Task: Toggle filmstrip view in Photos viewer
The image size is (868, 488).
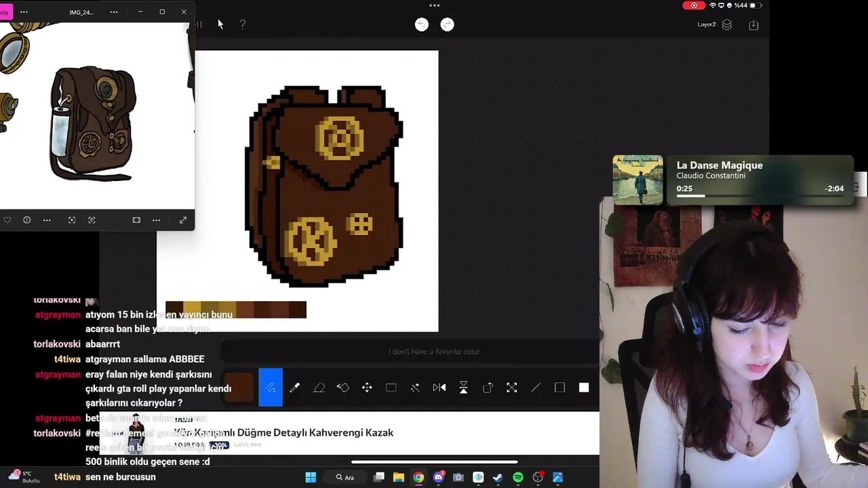Action: click(136, 220)
